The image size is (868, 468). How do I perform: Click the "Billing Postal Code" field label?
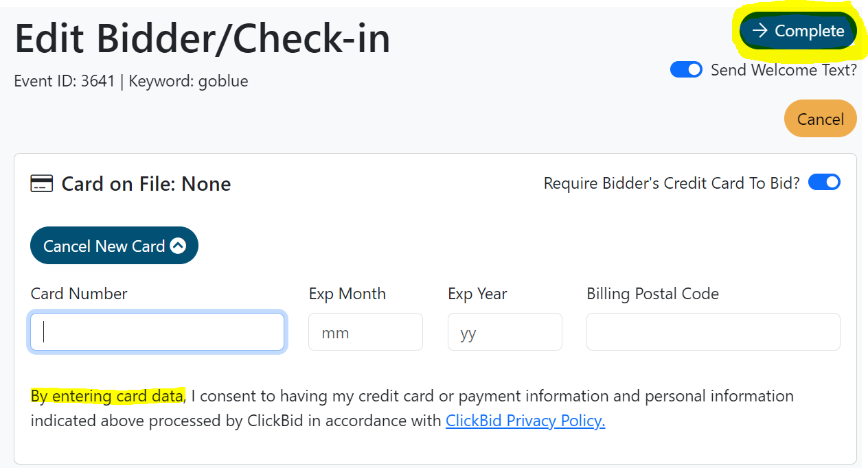(652, 294)
